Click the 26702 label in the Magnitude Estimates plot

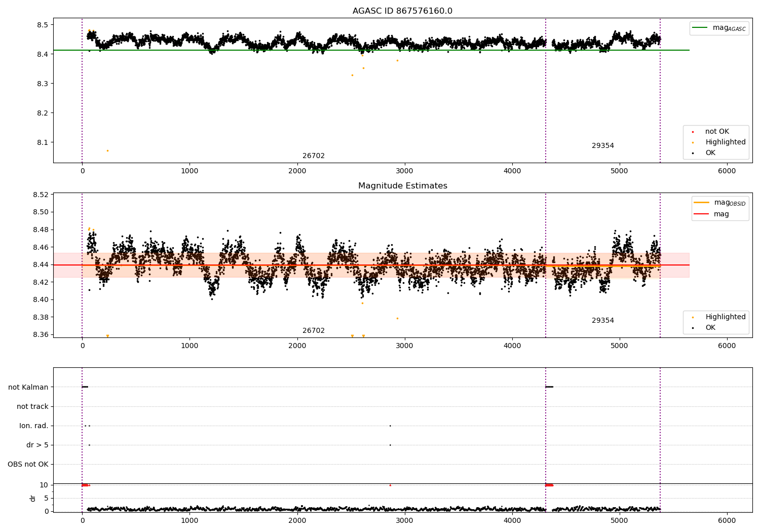314,331
